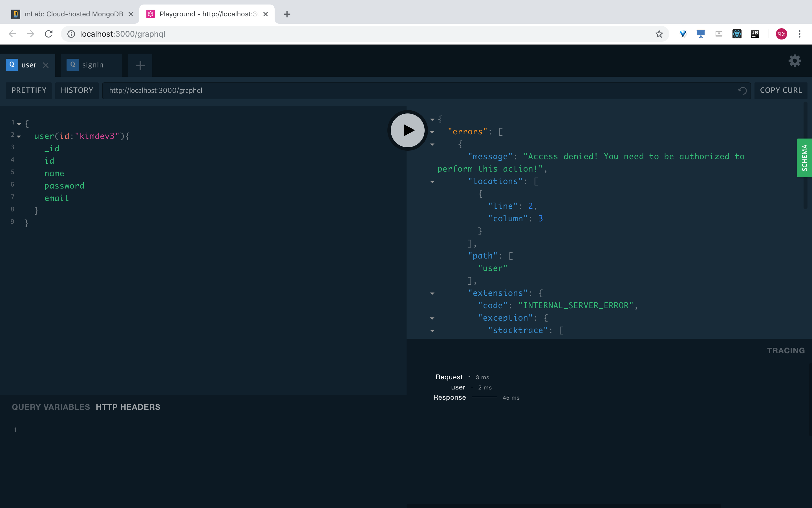Go back in browser history
The height and width of the screenshot is (508, 812).
tap(12, 34)
